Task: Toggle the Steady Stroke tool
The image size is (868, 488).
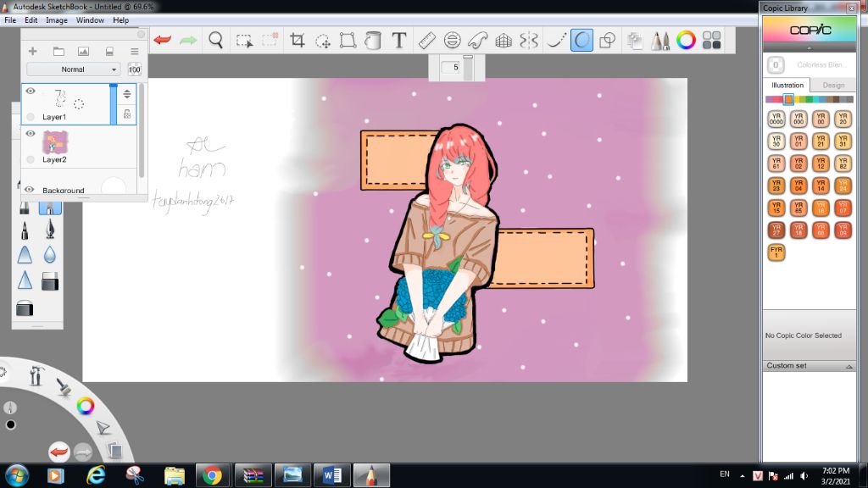Action: coord(556,40)
